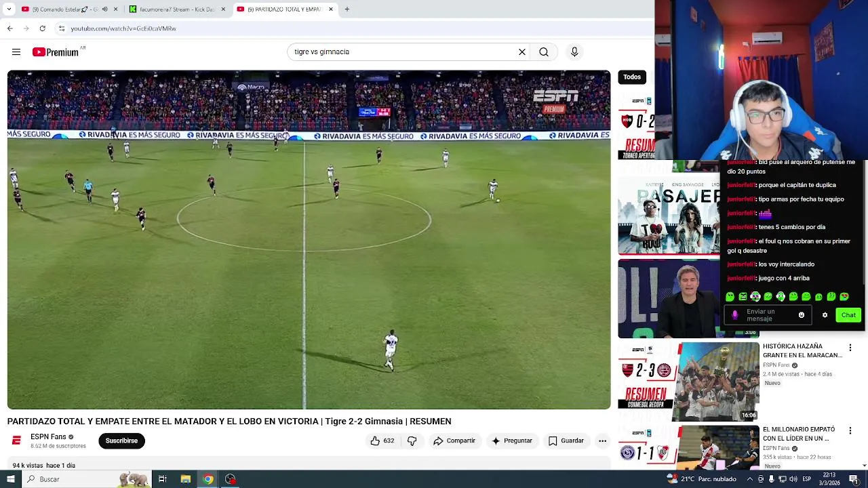
Task: Launch File Explorer from the taskbar
Action: pos(185,479)
